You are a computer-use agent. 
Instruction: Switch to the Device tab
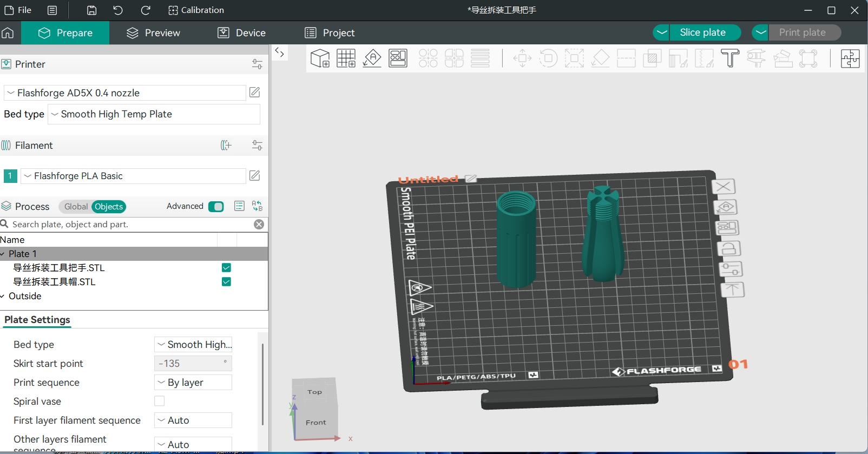coord(241,32)
